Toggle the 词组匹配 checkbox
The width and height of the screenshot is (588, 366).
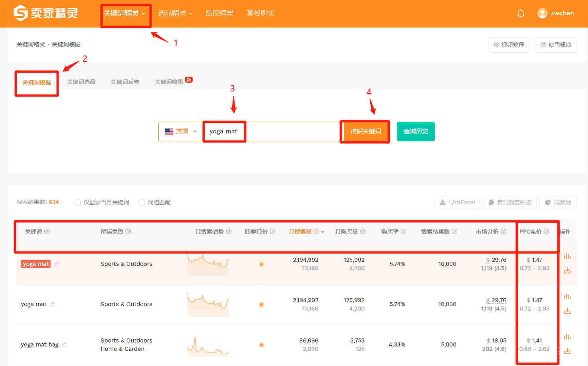[142, 202]
